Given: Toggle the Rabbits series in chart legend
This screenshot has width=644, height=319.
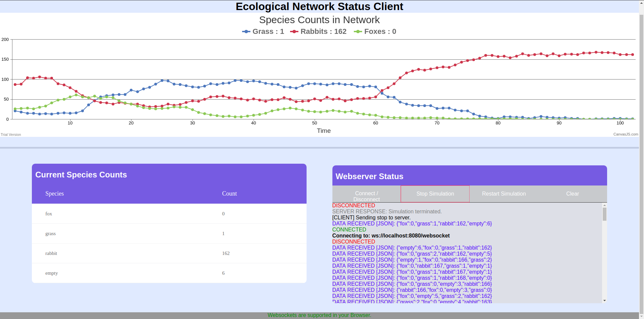Looking at the screenshot, I should 318,32.
